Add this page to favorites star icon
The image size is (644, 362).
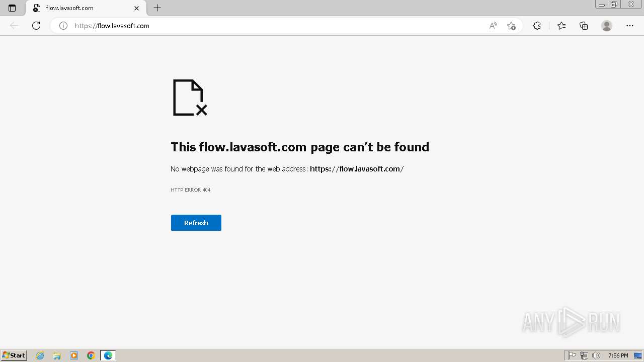511,26
